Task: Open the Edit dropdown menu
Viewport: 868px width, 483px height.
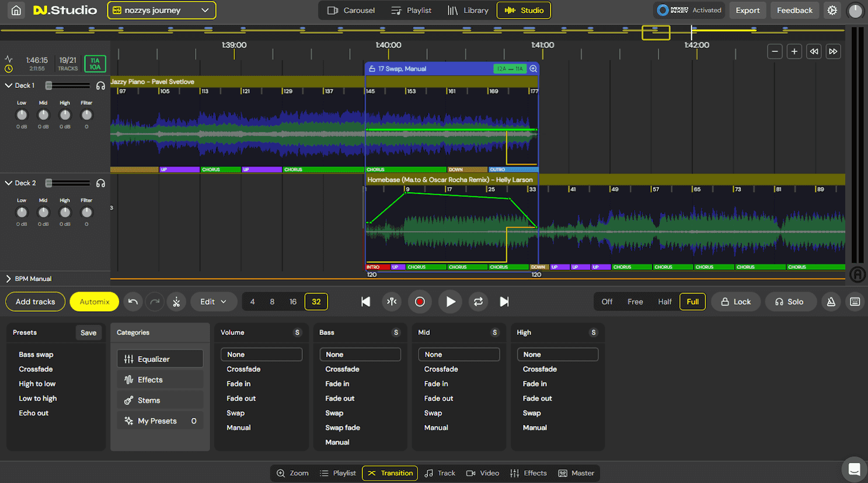Action: [213, 302]
